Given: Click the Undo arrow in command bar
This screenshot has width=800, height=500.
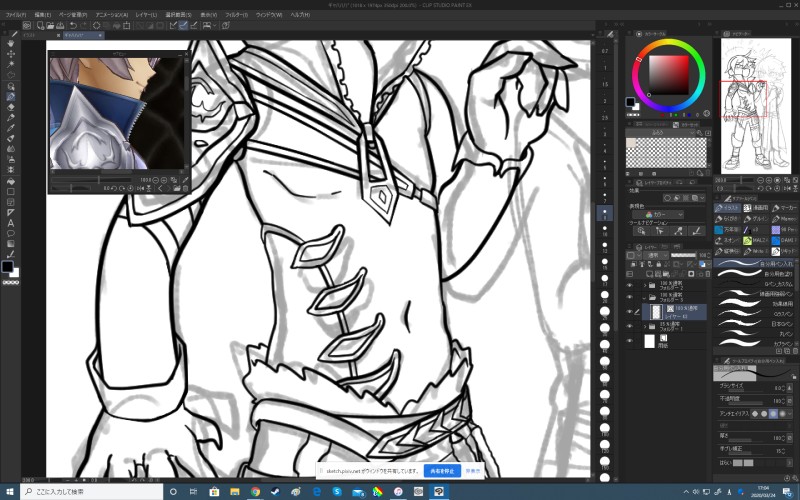Looking at the screenshot, I should point(73,25).
